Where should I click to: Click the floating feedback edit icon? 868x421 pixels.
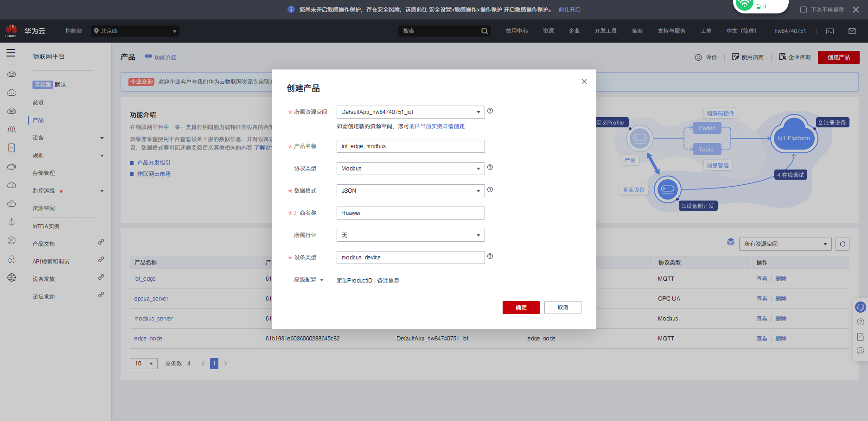click(861, 337)
